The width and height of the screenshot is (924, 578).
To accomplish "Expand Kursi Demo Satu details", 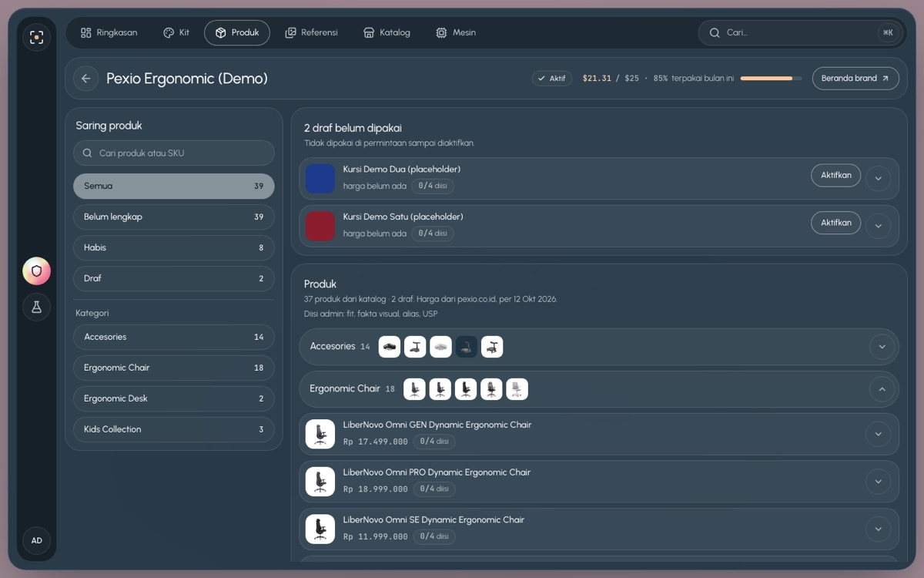I will click(878, 227).
